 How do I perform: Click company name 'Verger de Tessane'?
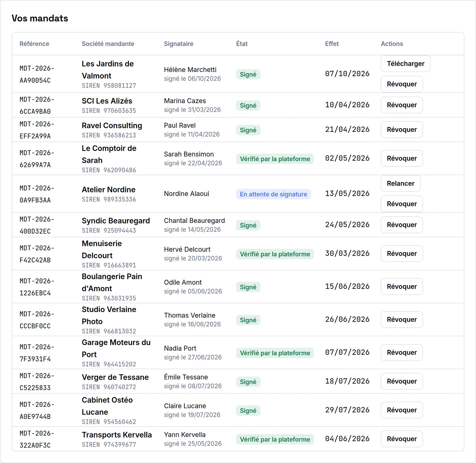[x=115, y=377]
